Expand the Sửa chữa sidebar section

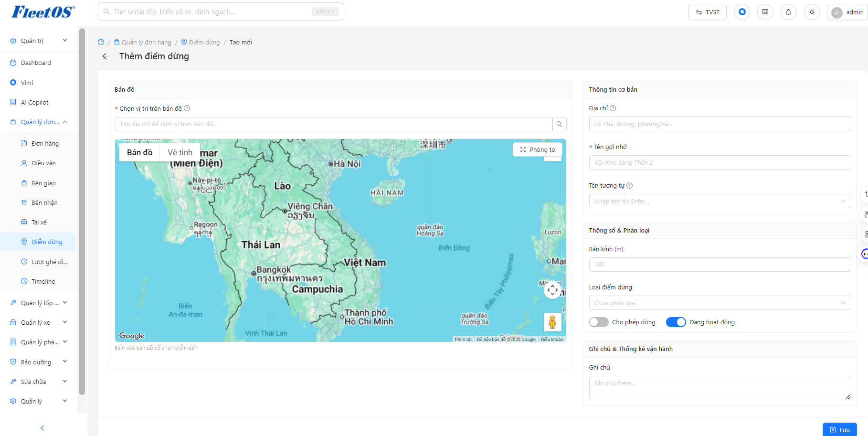39,382
